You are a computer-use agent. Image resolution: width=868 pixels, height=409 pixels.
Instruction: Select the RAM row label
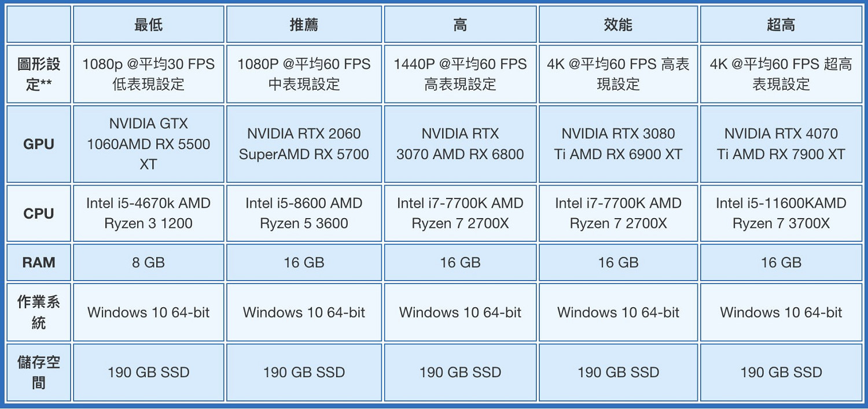(39, 263)
